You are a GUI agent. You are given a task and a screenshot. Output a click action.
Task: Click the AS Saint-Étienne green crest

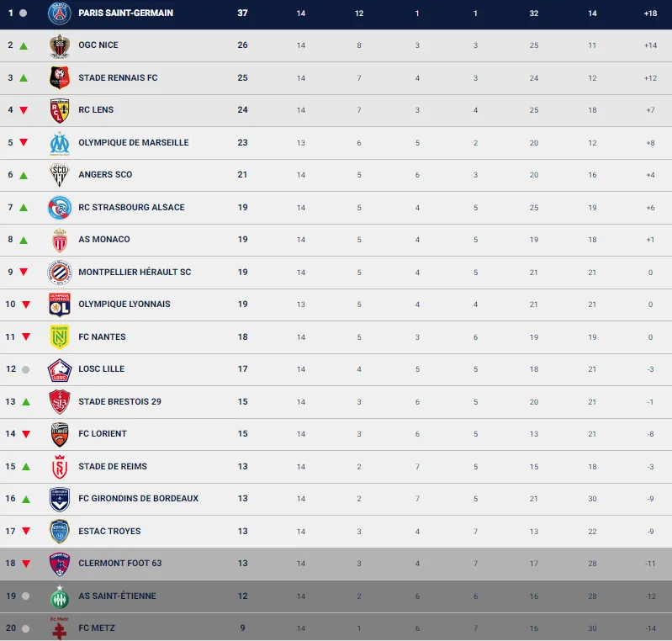59,596
